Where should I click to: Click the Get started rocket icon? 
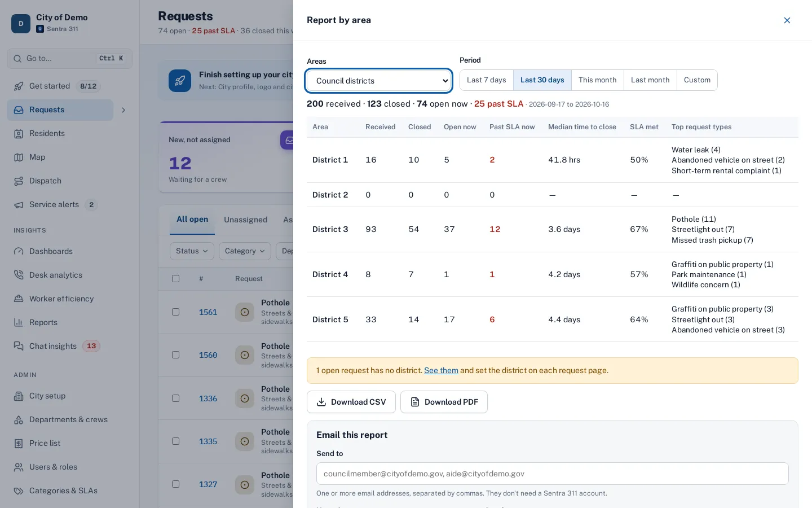click(x=19, y=86)
